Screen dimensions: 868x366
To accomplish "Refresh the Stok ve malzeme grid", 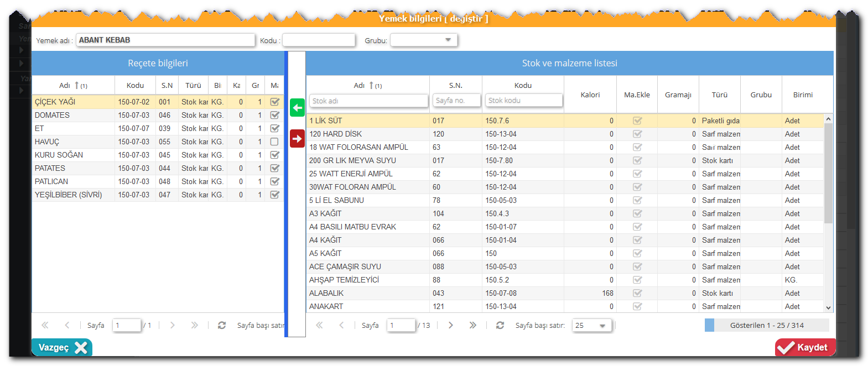I will point(500,325).
